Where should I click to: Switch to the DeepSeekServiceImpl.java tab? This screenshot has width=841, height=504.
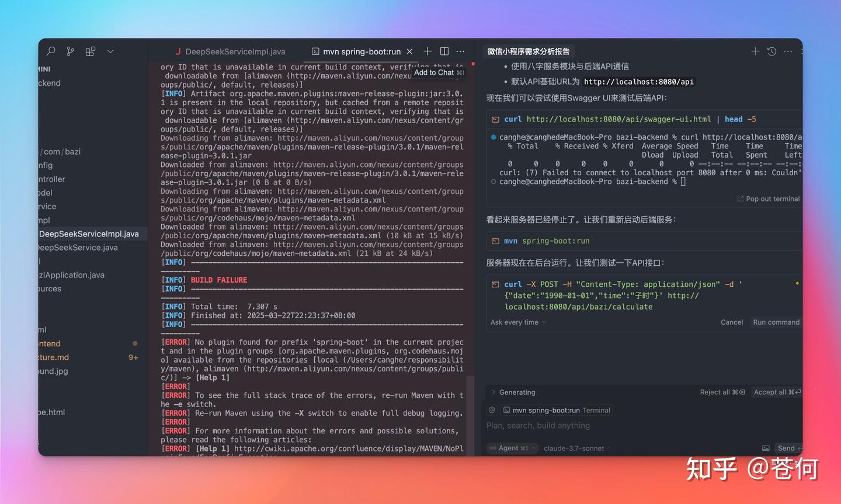234,51
